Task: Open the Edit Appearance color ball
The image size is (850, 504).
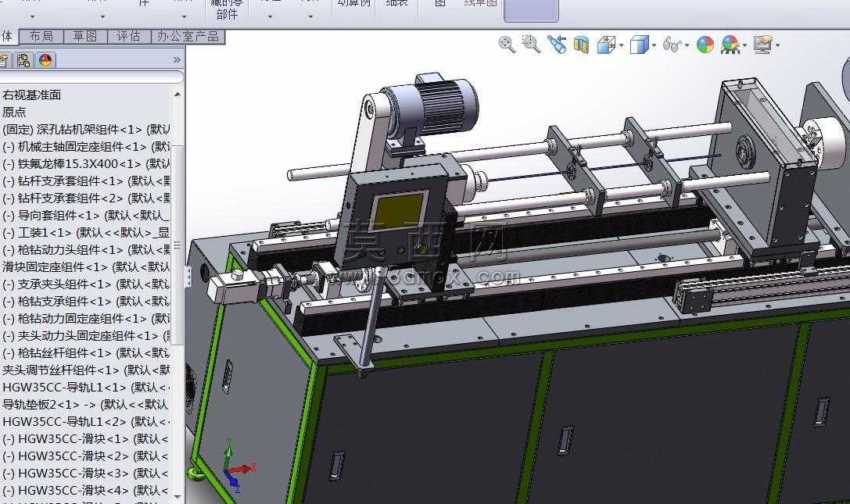Action: point(705,45)
